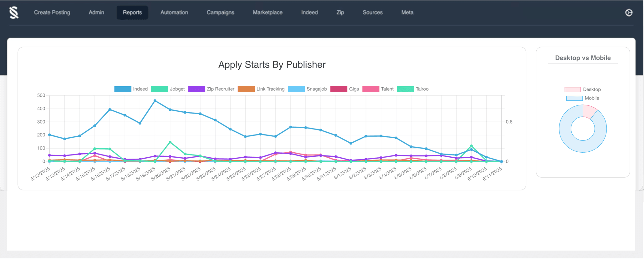
Task: Click the Desktop vs Mobile heading
Action: click(583, 58)
